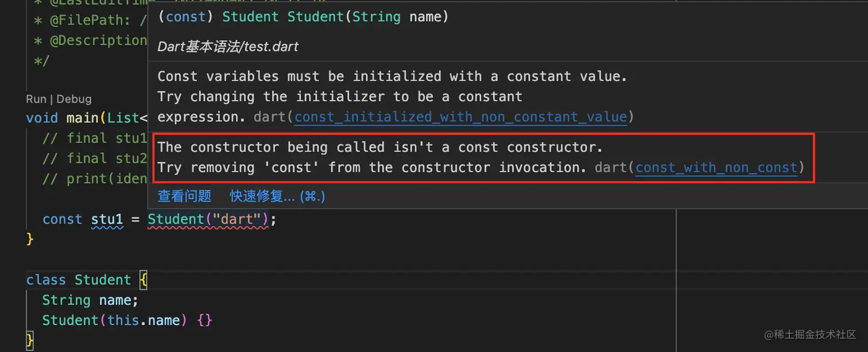Click the Run code lens above main
This screenshot has height=352, width=868.
(x=36, y=99)
